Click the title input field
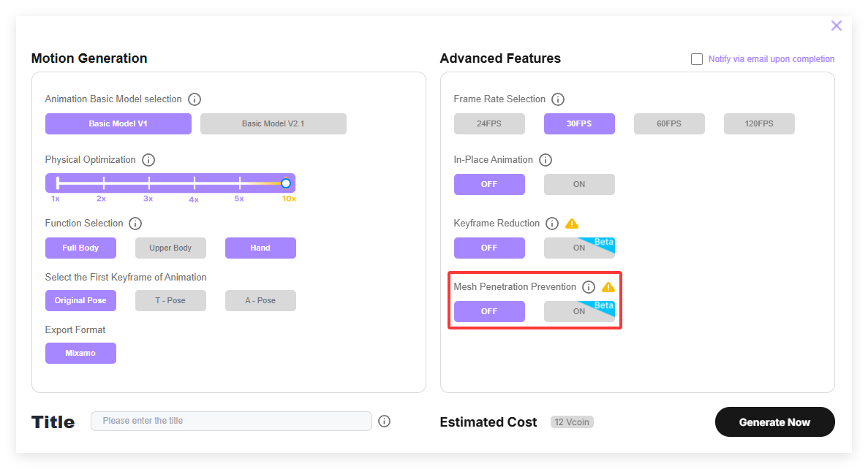Viewport: 868px width, 469px height. coord(231,421)
